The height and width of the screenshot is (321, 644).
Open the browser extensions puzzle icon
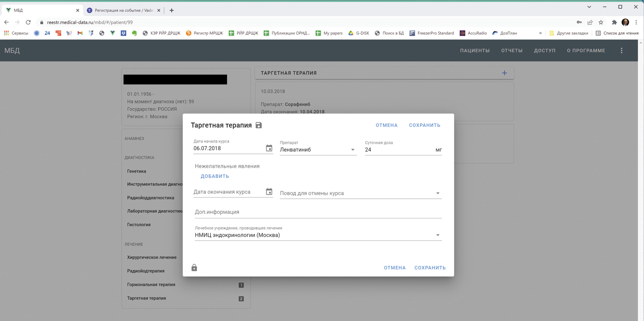coord(614,22)
